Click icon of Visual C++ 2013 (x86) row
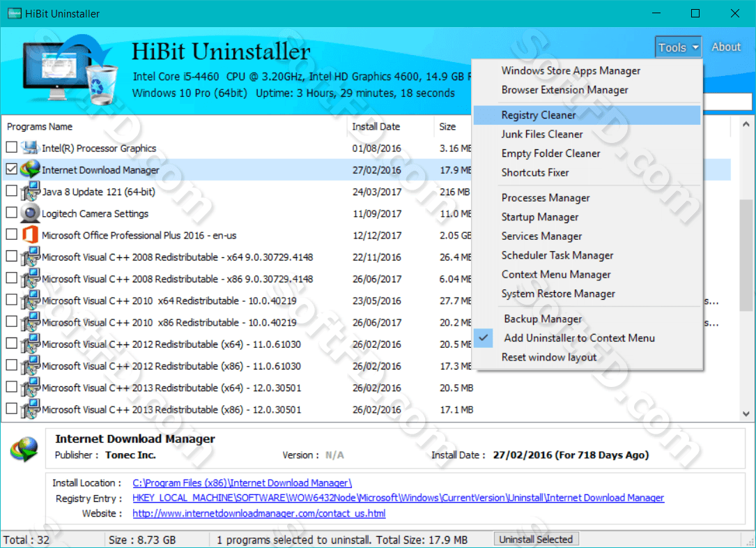This screenshot has width=756, height=548. click(30, 409)
